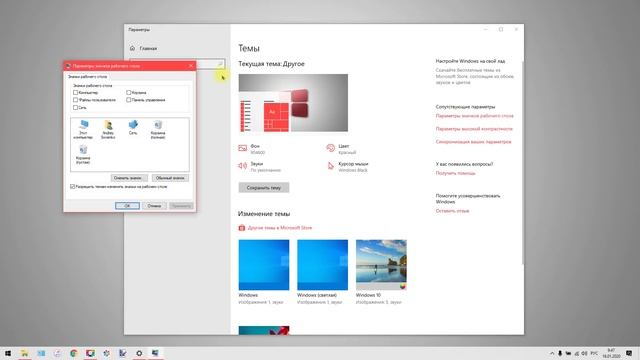Click the Сменить значок button
Image resolution: width=640 pixels, height=360 pixels.
coord(129,178)
